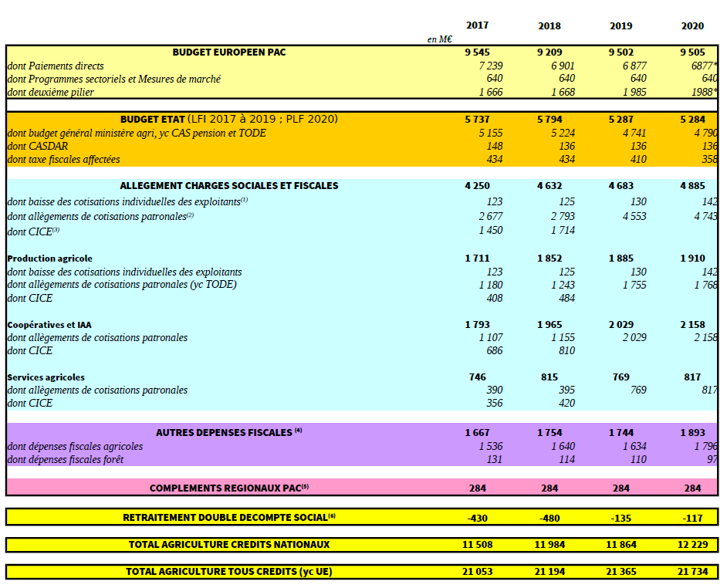
Task: Click the BUDGET EUROPEEN PAC heading
Action: click(x=229, y=52)
